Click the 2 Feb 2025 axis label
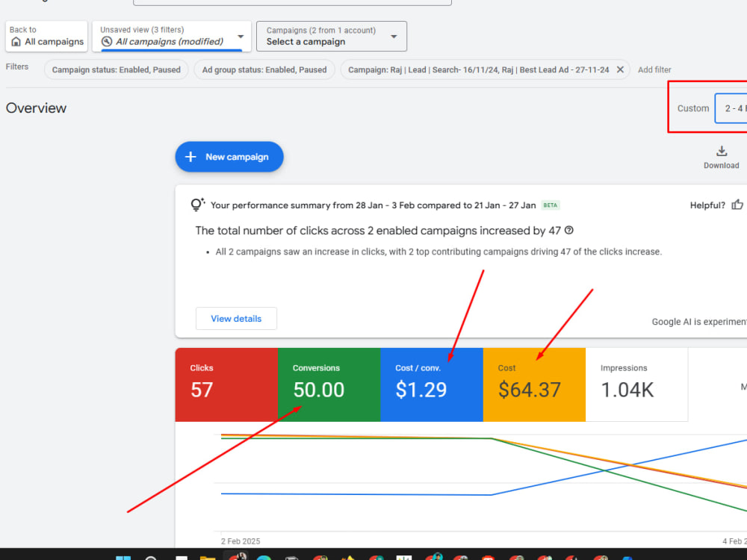Viewport: 747px width, 560px height. [x=241, y=541]
